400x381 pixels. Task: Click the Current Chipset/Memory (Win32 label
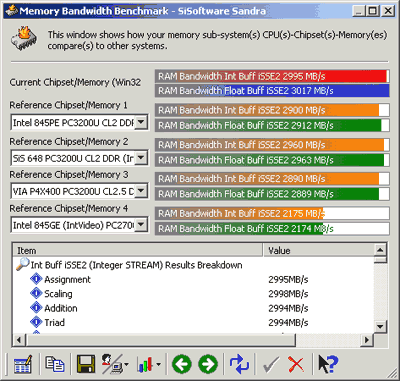pos(75,82)
